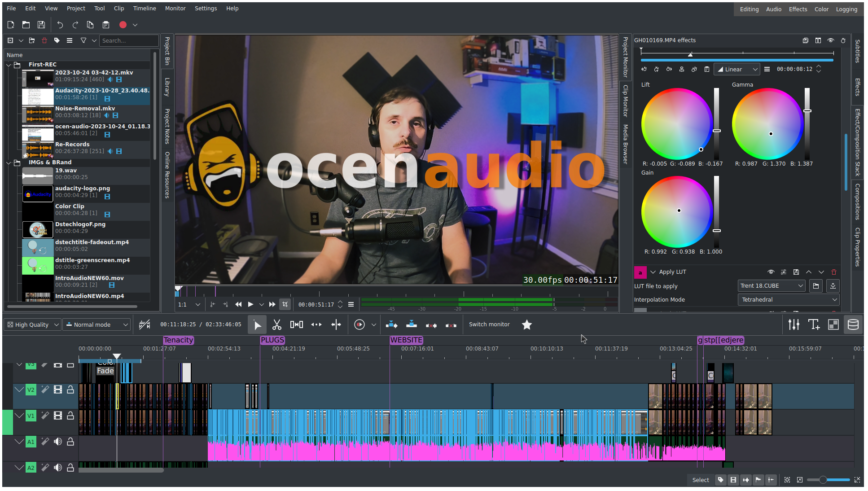Click the Tenacity timeline guide label
This screenshot has width=868, height=491.
pyautogui.click(x=178, y=340)
